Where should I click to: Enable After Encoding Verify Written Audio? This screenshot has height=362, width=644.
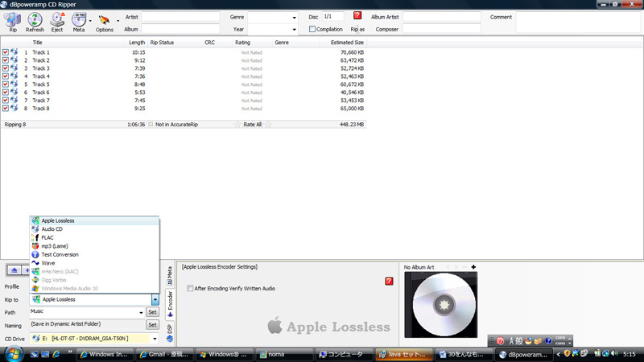click(x=190, y=288)
